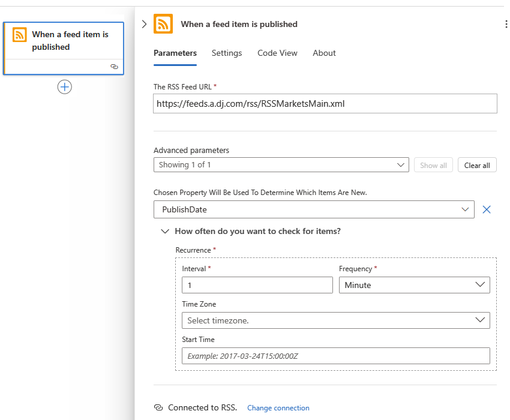
Task: Open the Frequency dropdown showing Minute
Action: pyautogui.click(x=414, y=285)
